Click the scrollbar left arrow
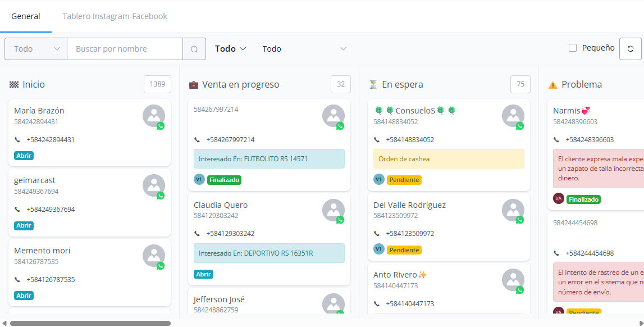The width and height of the screenshot is (644, 327). pos(4,323)
